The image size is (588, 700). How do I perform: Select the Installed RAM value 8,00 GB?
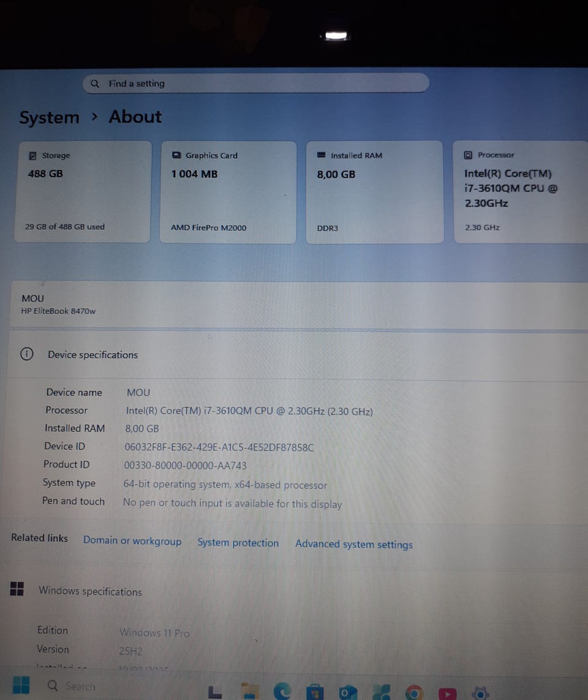click(142, 428)
